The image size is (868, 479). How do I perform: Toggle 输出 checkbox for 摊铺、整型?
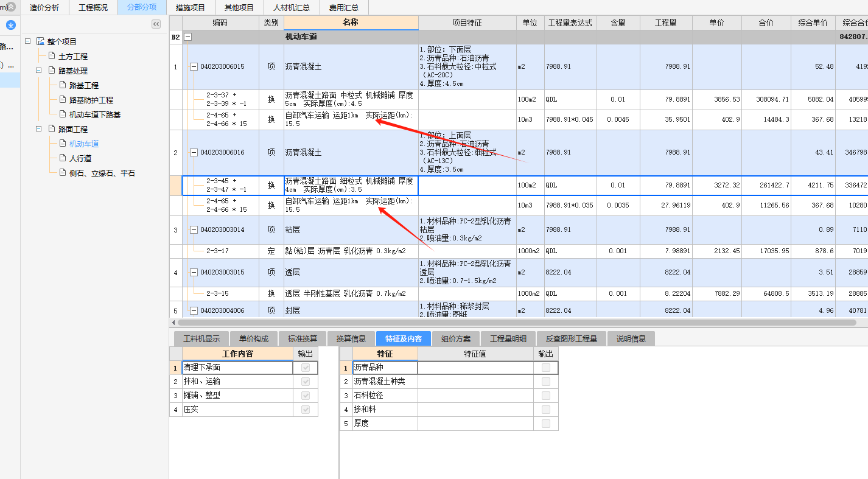pyautogui.click(x=306, y=396)
